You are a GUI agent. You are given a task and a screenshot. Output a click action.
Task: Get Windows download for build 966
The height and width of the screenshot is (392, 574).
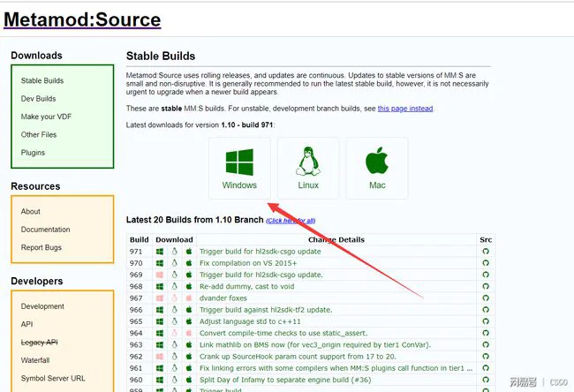160,310
